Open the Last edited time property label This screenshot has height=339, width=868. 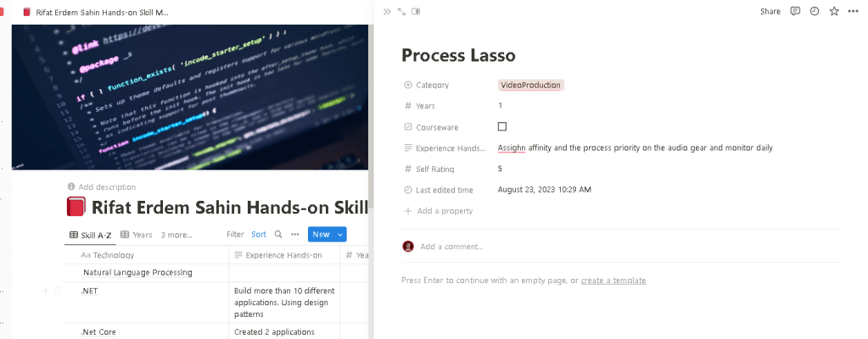coord(439,190)
